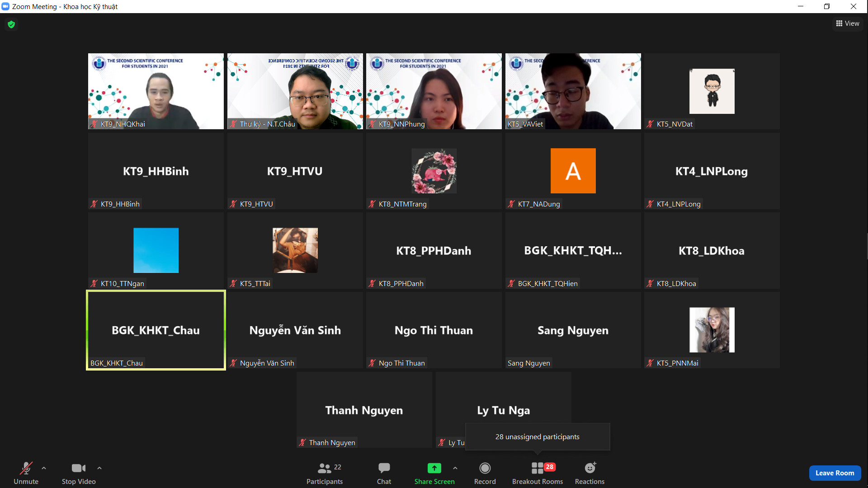This screenshot has height=488, width=868.
Task: Open the View layout menu
Action: [x=848, y=23]
